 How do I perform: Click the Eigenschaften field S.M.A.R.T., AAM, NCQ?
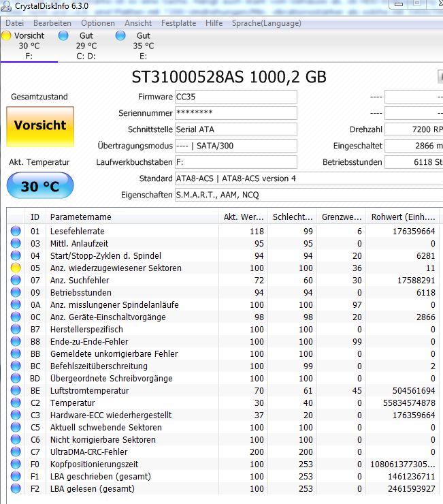[309, 195]
